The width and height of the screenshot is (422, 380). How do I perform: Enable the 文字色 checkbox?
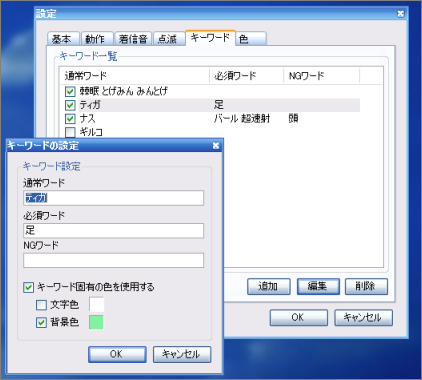pyautogui.click(x=41, y=305)
